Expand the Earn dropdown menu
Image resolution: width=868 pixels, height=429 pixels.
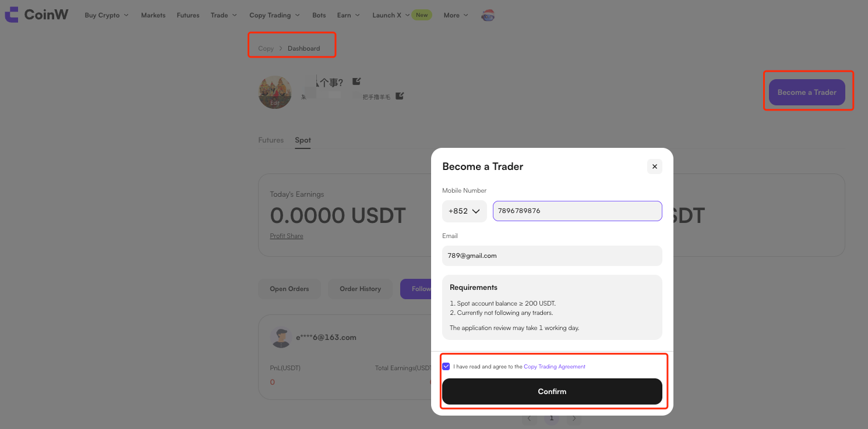[x=348, y=15]
